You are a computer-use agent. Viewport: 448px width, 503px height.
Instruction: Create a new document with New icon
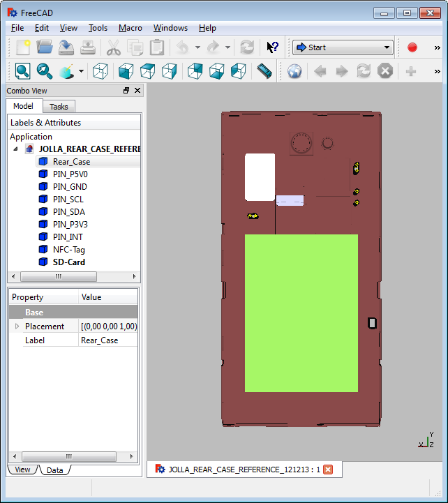pos(23,47)
